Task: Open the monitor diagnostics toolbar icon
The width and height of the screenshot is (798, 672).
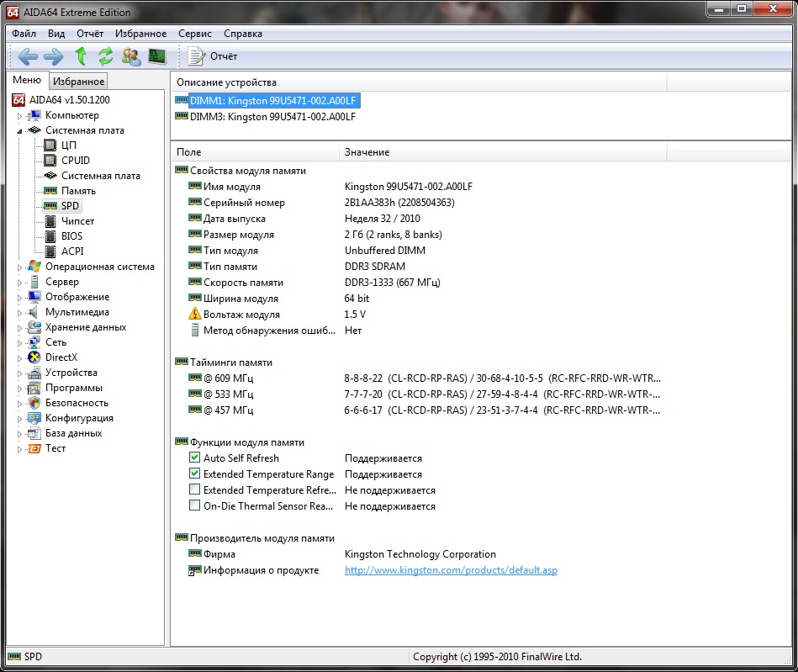Action: pyautogui.click(x=157, y=56)
